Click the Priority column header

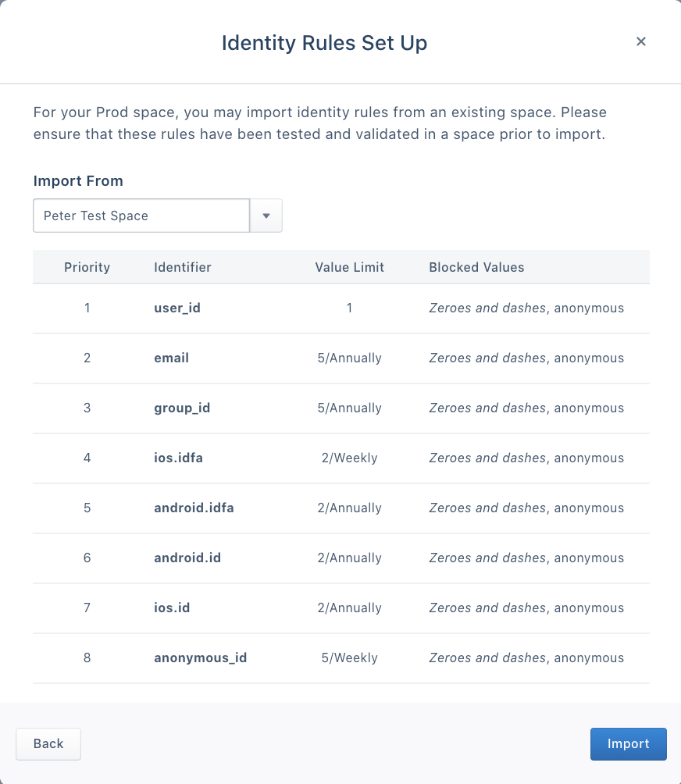click(x=87, y=267)
